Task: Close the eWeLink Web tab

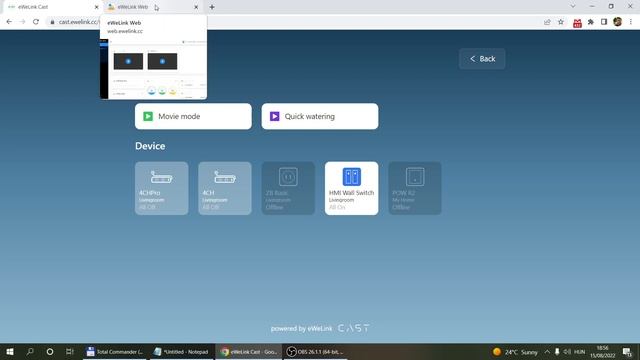Action: (196, 7)
